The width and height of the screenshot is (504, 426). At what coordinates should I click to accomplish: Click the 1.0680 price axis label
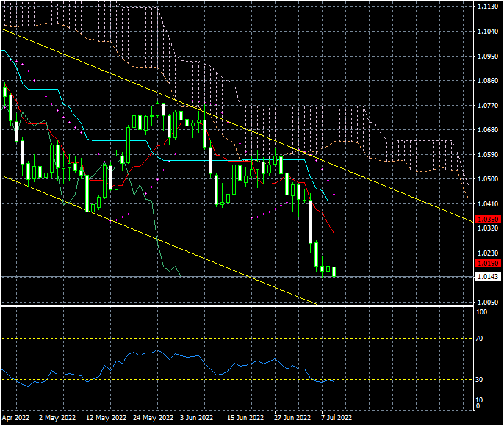[x=488, y=130]
